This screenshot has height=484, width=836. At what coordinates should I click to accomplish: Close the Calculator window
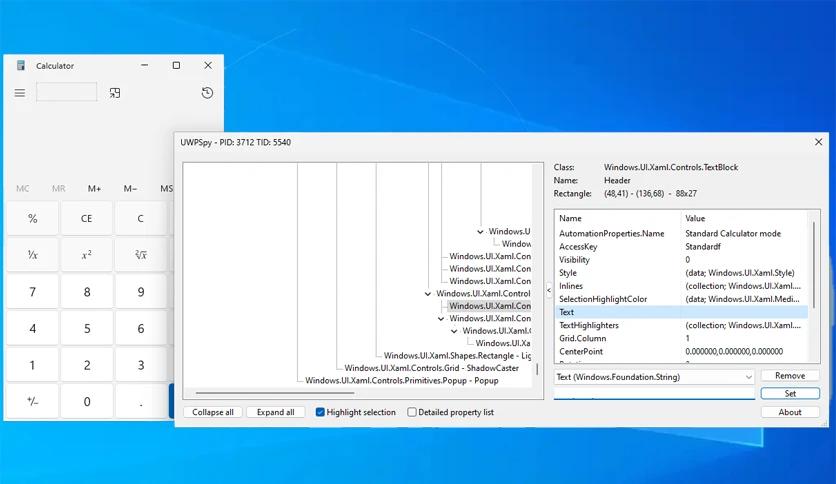pos(208,65)
